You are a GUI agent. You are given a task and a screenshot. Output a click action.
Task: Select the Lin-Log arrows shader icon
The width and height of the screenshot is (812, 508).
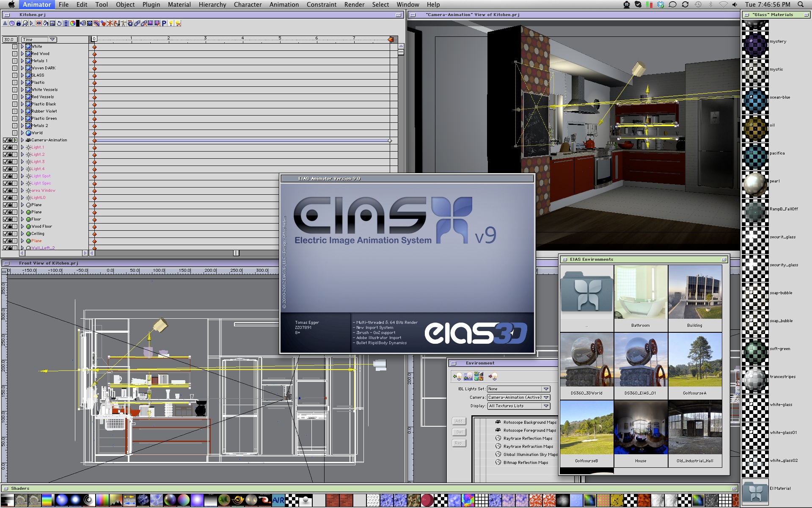tap(129, 500)
